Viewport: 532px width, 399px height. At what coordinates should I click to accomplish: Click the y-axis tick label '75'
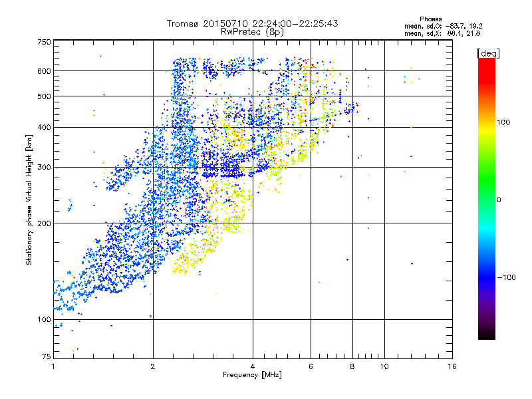coord(47,356)
